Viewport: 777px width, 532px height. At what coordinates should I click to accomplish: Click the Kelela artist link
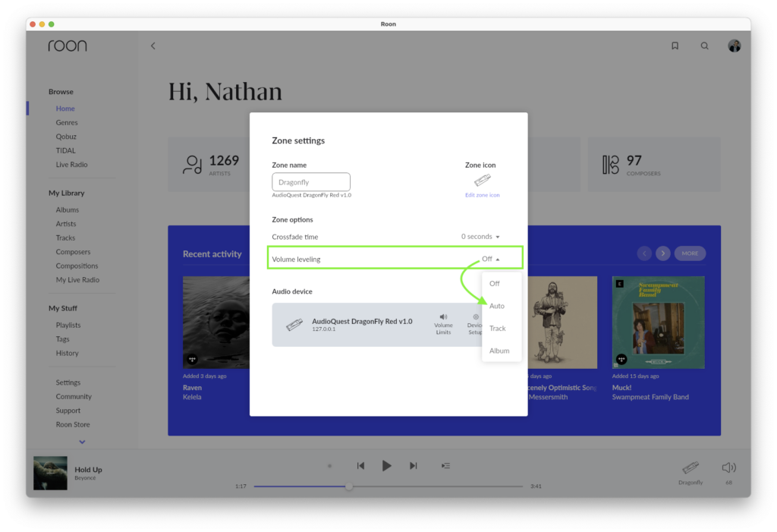(192, 397)
